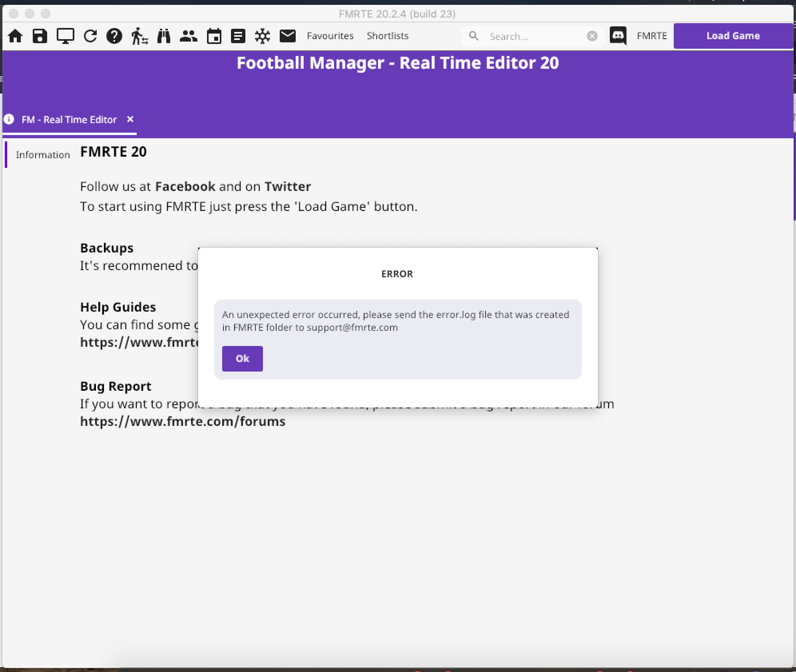
Task: Clear search with the round X icon
Action: (x=592, y=36)
